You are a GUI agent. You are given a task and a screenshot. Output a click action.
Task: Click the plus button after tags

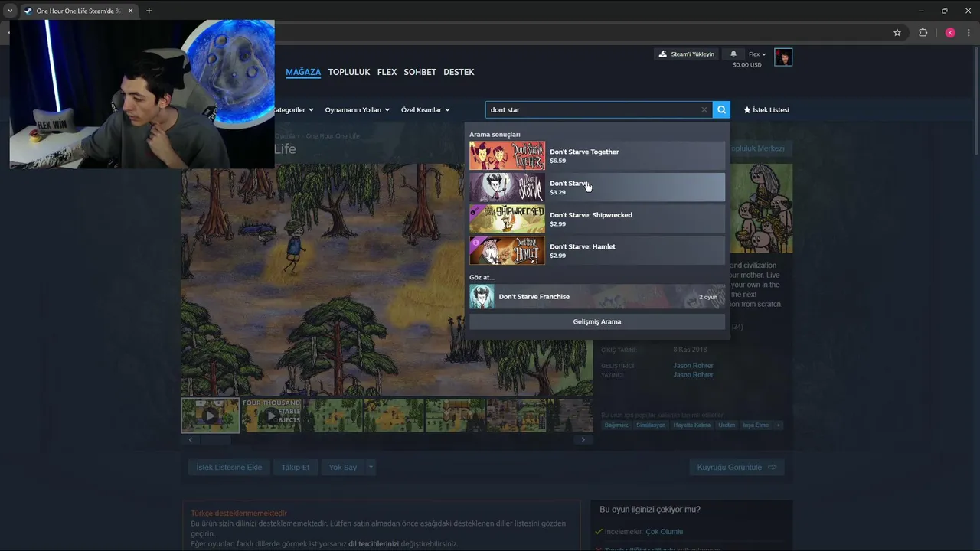(779, 425)
